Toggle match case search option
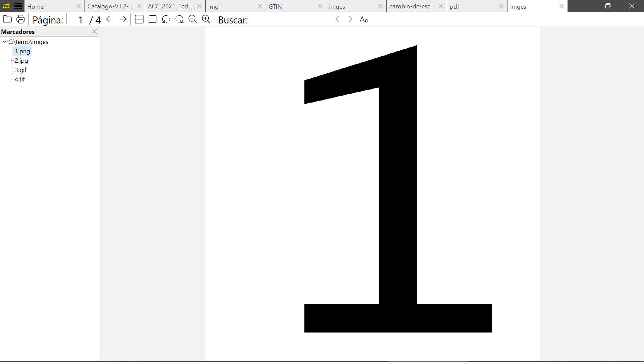 [x=364, y=19]
